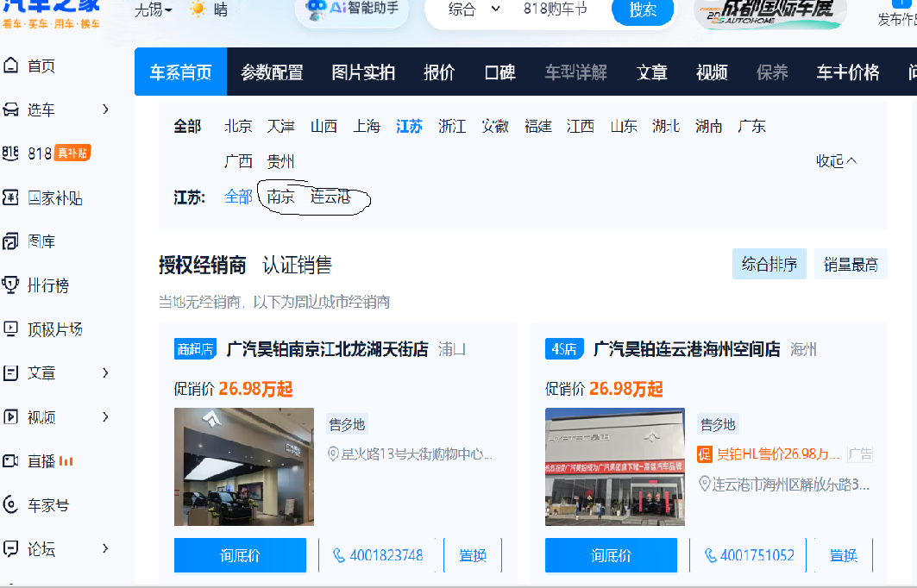Click the sunny weather icon in header
The width and height of the screenshot is (917, 588).
pyautogui.click(x=198, y=9)
